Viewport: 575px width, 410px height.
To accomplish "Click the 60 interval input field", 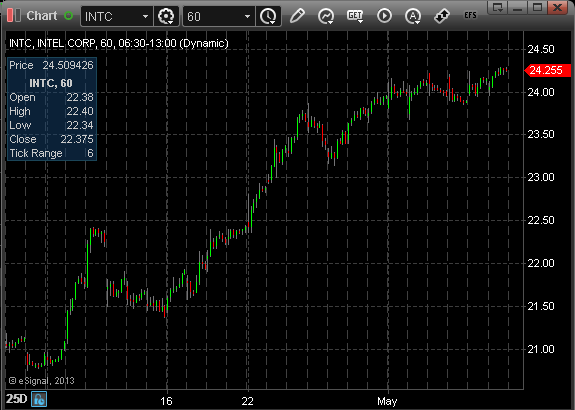I will point(213,17).
